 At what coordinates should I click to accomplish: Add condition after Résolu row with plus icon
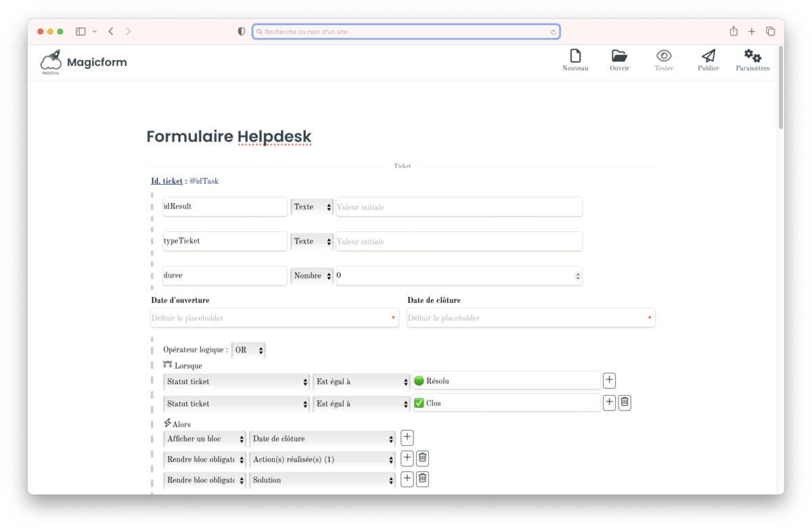(609, 381)
